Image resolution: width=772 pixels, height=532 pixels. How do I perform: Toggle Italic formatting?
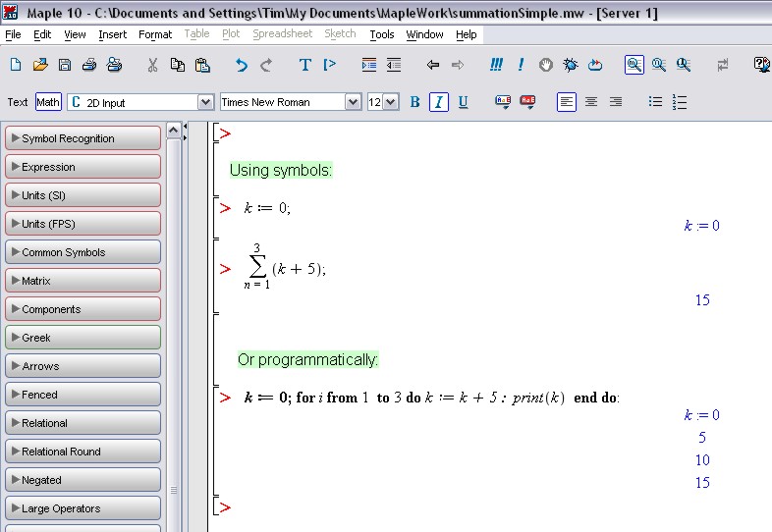pyautogui.click(x=439, y=102)
